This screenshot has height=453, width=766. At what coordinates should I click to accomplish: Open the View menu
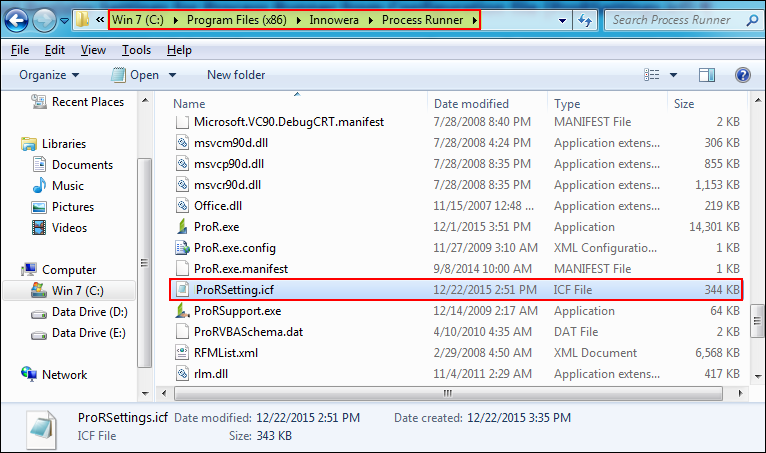[93, 50]
